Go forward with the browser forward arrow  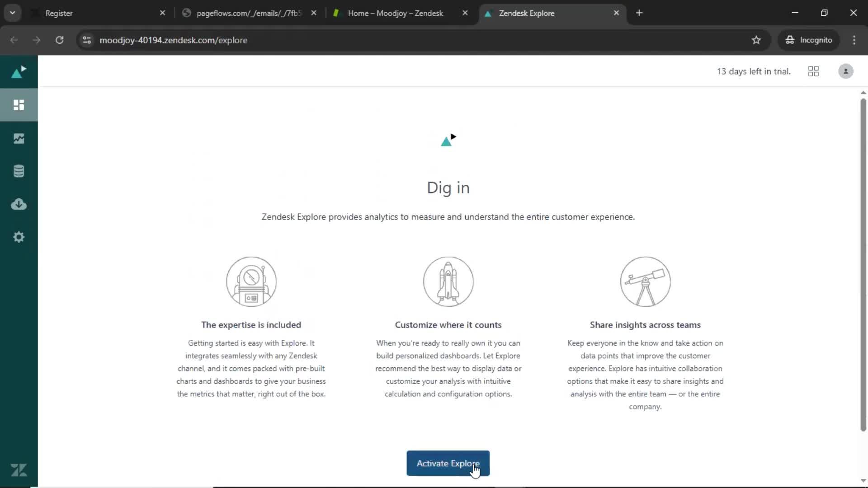pos(37,40)
